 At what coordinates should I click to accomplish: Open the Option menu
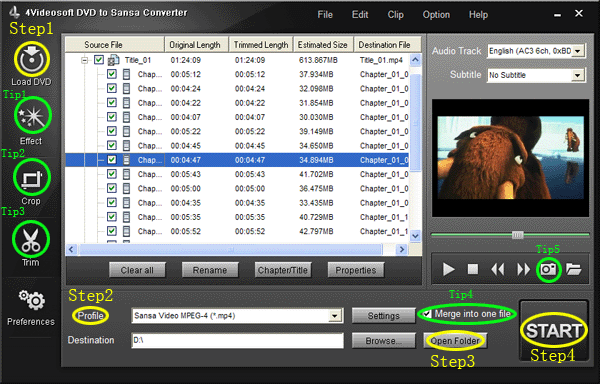pyautogui.click(x=436, y=15)
